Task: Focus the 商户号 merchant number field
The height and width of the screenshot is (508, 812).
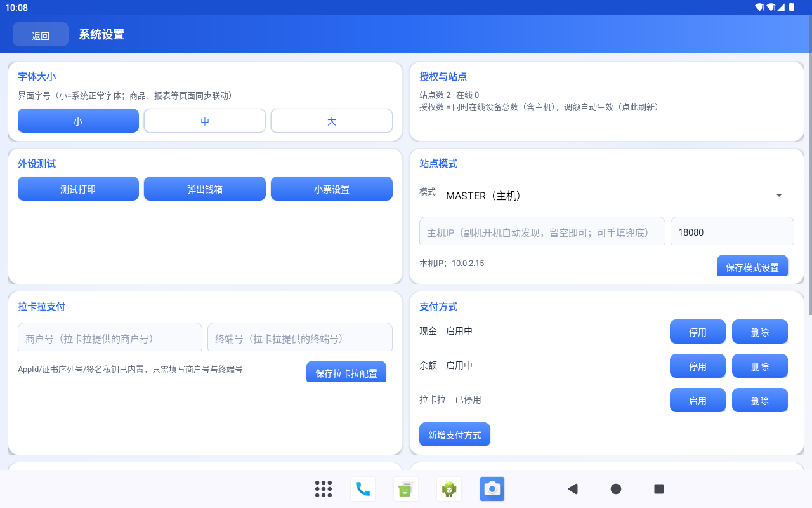Action: pyautogui.click(x=110, y=338)
